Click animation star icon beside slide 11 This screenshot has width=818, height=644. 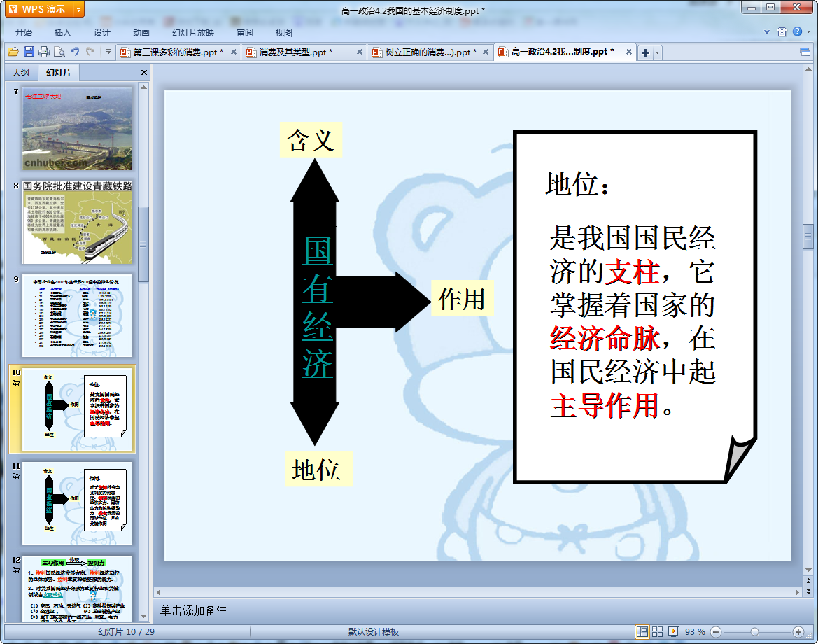(16, 476)
